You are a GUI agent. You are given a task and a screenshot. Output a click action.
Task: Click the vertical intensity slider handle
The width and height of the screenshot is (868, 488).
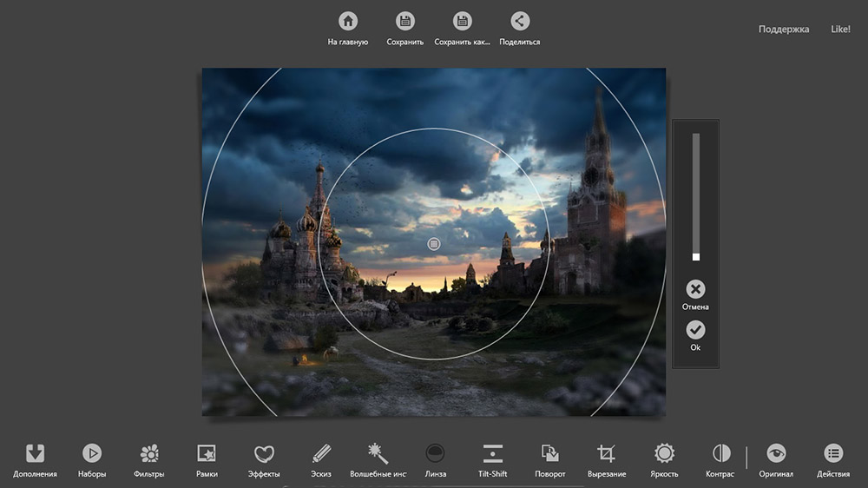[x=696, y=257]
